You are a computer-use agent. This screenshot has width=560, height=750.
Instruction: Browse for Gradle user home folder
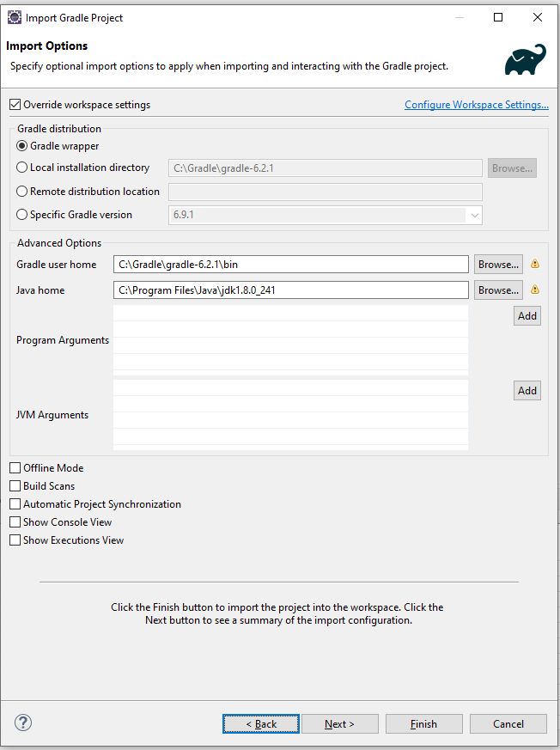(x=498, y=265)
